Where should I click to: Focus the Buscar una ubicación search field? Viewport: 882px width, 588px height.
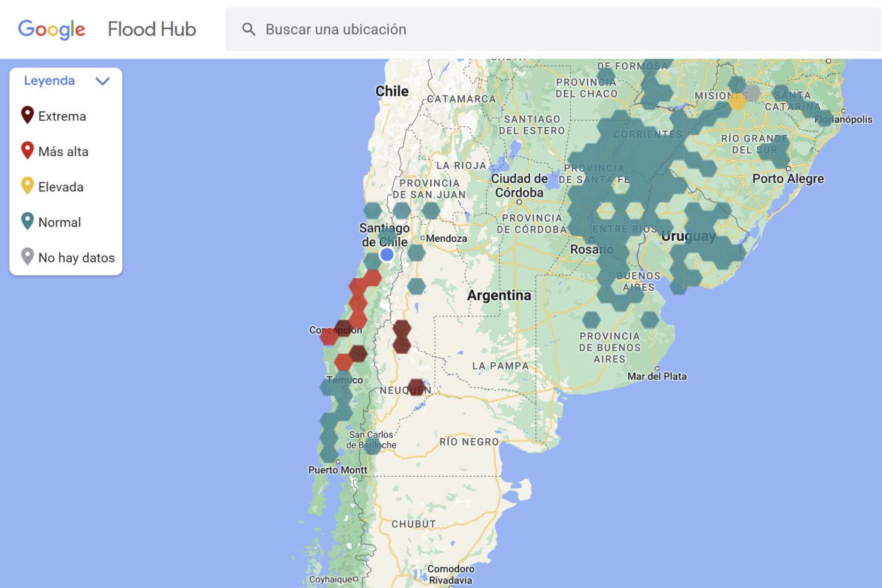point(554,30)
